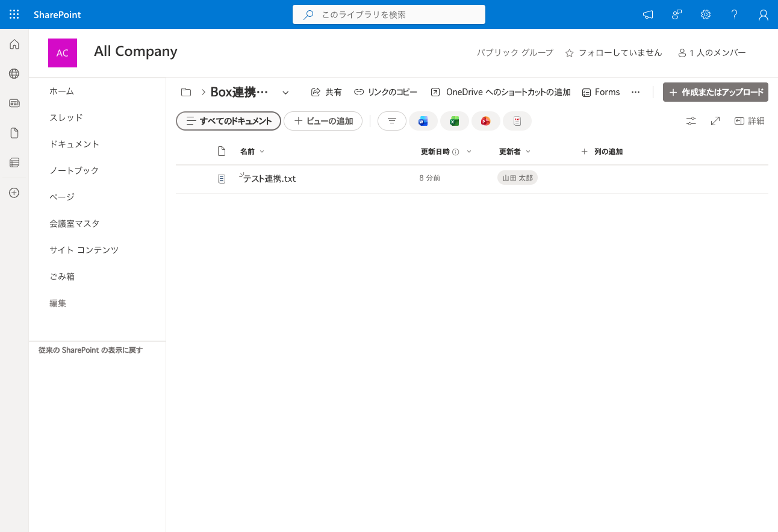The height and width of the screenshot is (532, 778).
Task: Click パブリック グループ label
Action: (515, 53)
